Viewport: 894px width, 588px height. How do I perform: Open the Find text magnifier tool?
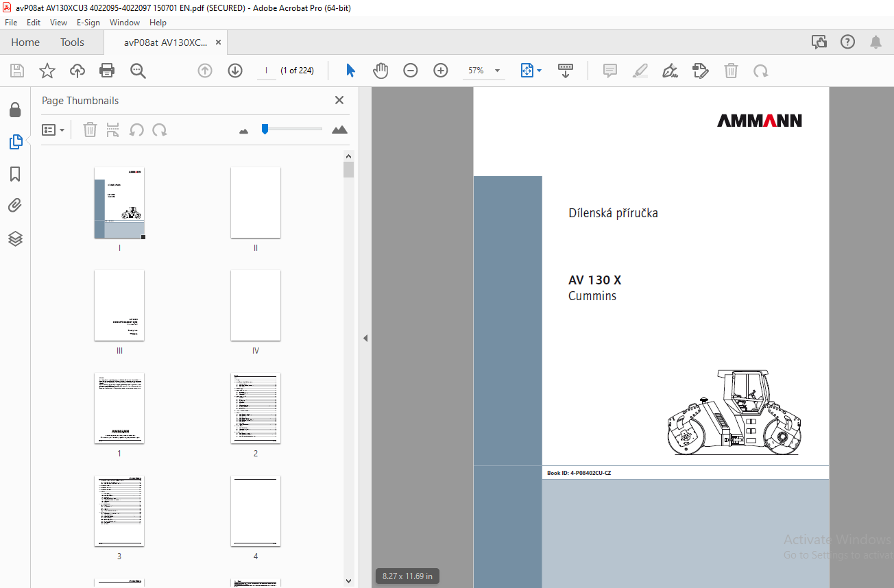coord(138,71)
